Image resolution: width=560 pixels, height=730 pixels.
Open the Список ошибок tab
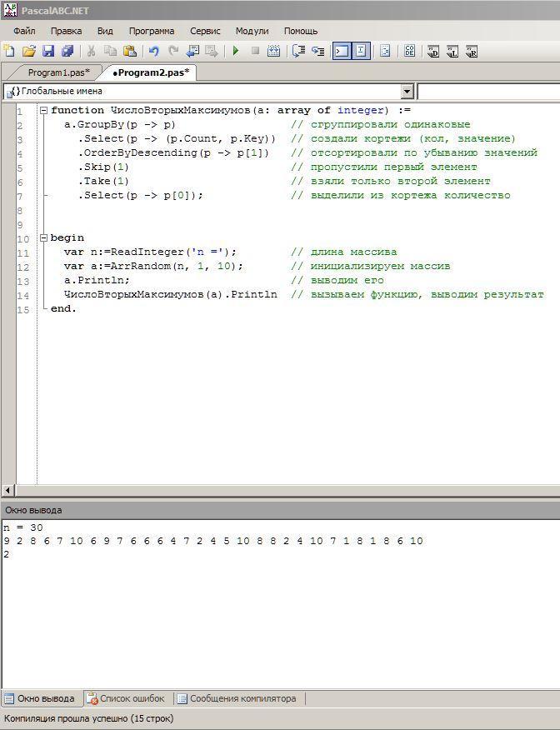click(x=125, y=698)
